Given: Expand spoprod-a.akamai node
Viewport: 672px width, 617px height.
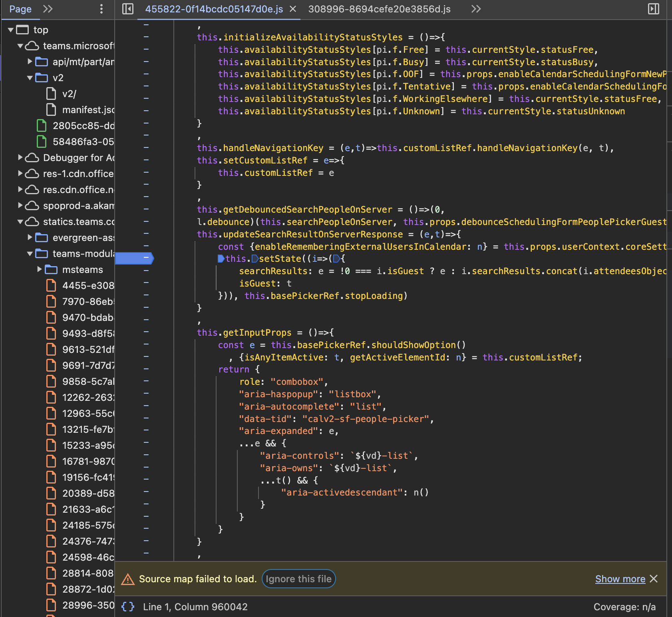Looking at the screenshot, I should 20,205.
